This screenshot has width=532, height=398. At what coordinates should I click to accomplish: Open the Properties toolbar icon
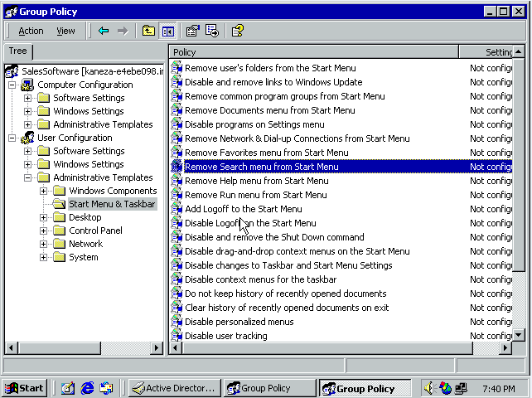[x=193, y=32]
